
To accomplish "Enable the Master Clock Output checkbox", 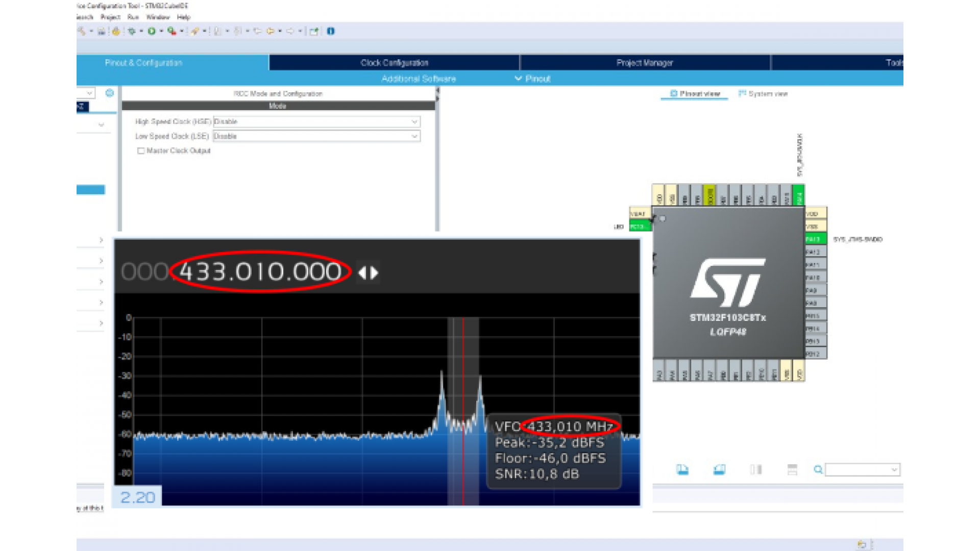I will click(x=141, y=151).
